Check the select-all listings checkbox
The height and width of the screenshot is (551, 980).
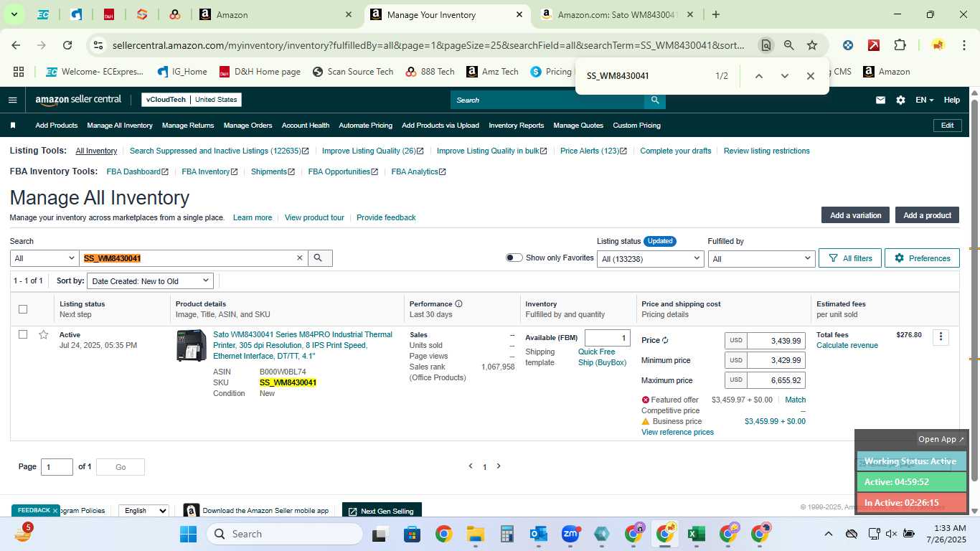pyautogui.click(x=23, y=309)
